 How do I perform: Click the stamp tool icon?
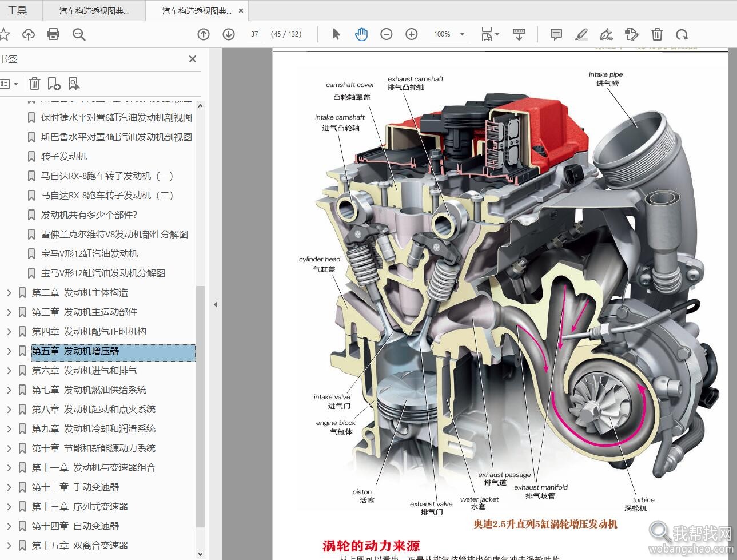632,34
